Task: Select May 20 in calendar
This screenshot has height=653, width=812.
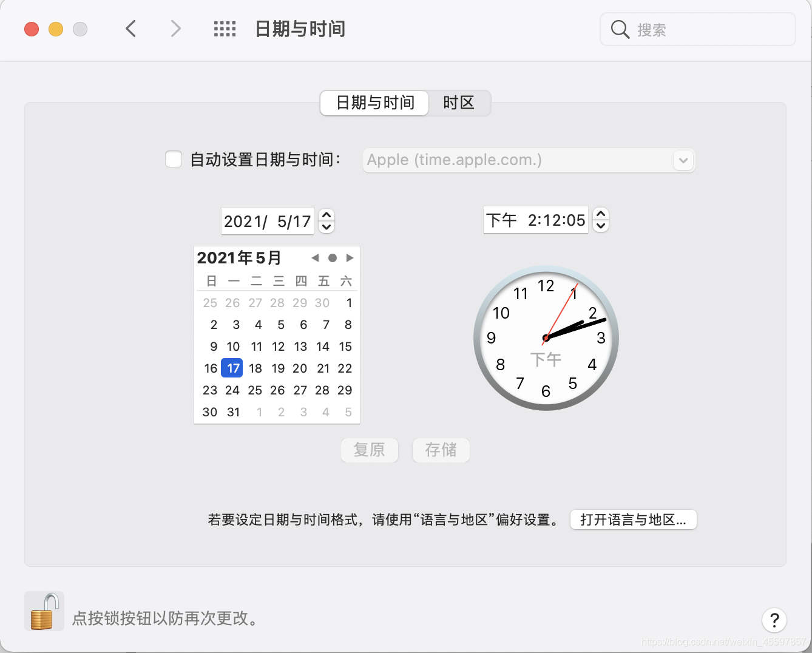Action: 300,368
